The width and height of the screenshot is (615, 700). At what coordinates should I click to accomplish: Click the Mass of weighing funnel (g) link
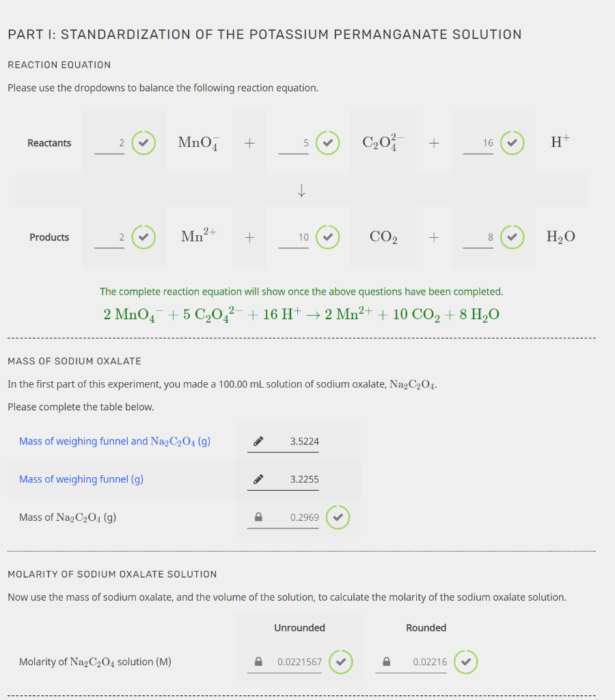81,479
